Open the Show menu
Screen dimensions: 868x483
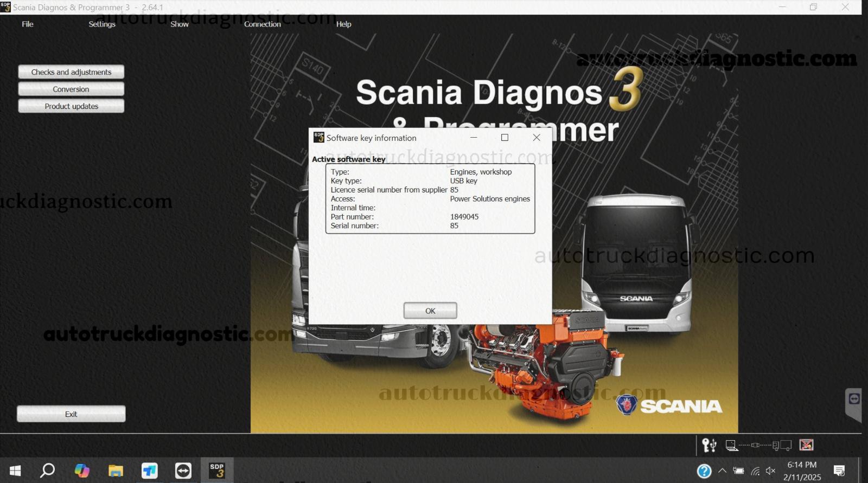click(x=180, y=24)
